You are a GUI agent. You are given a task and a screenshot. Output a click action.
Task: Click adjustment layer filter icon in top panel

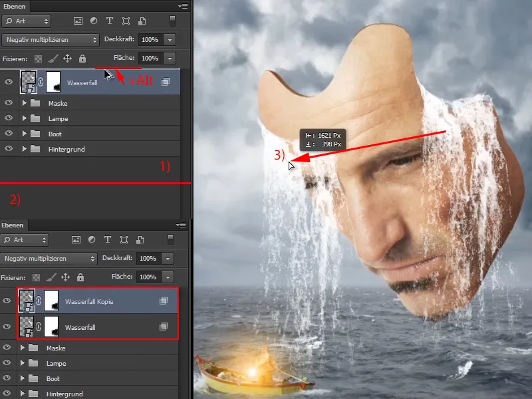coord(94,21)
